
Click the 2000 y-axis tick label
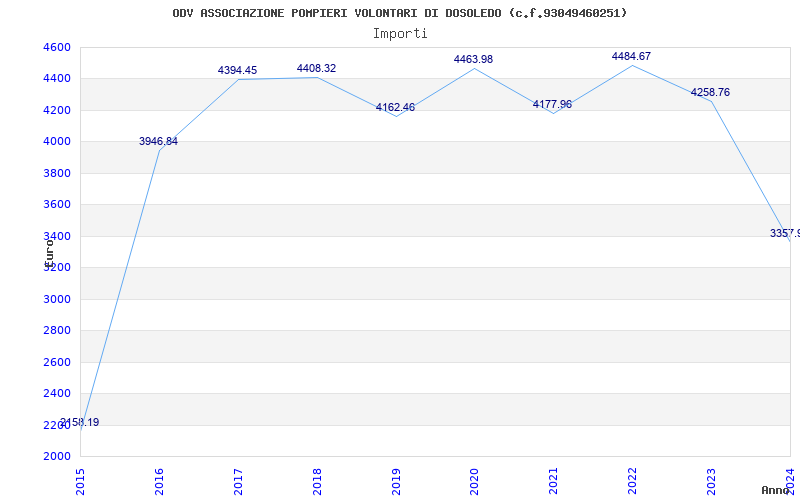click(57, 456)
